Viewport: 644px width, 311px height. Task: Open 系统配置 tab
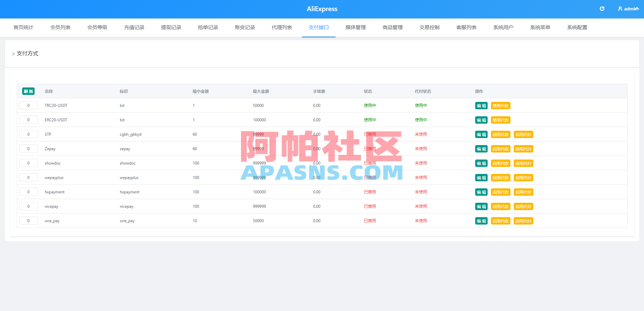pos(577,27)
